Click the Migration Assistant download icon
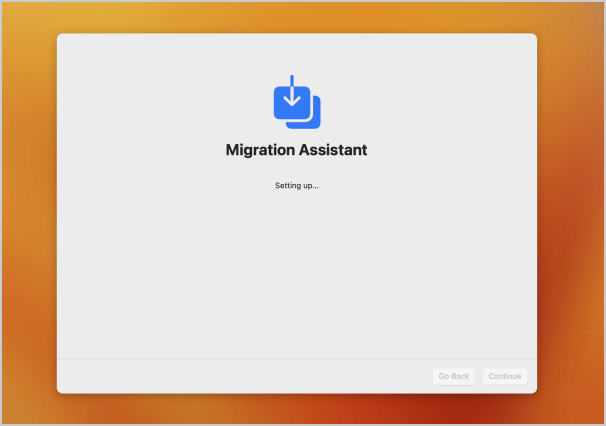606x426 pixels. [297, 102]
